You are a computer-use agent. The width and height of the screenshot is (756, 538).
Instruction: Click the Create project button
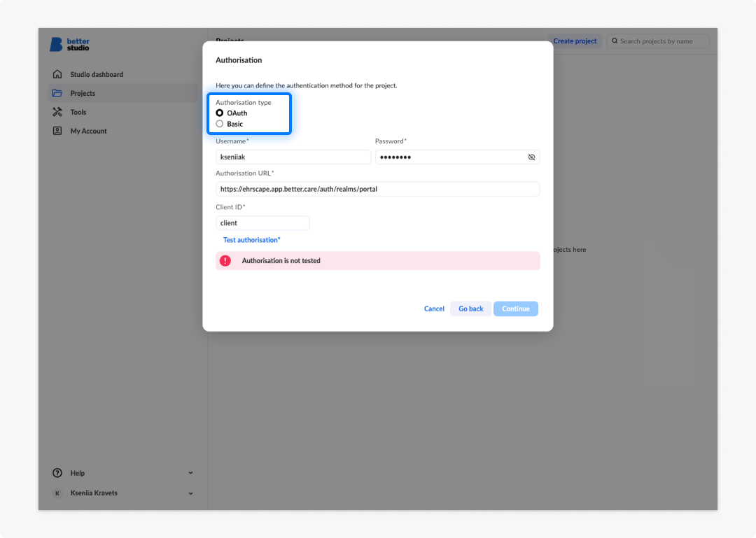click(575, 41)
